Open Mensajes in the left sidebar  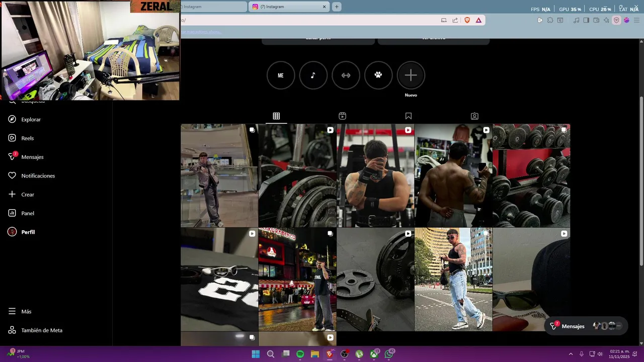(26, 157)
